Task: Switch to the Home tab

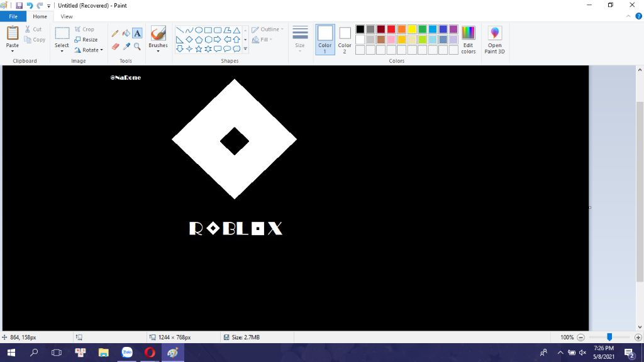Action: pyautogui.click(x=40, y=16)
